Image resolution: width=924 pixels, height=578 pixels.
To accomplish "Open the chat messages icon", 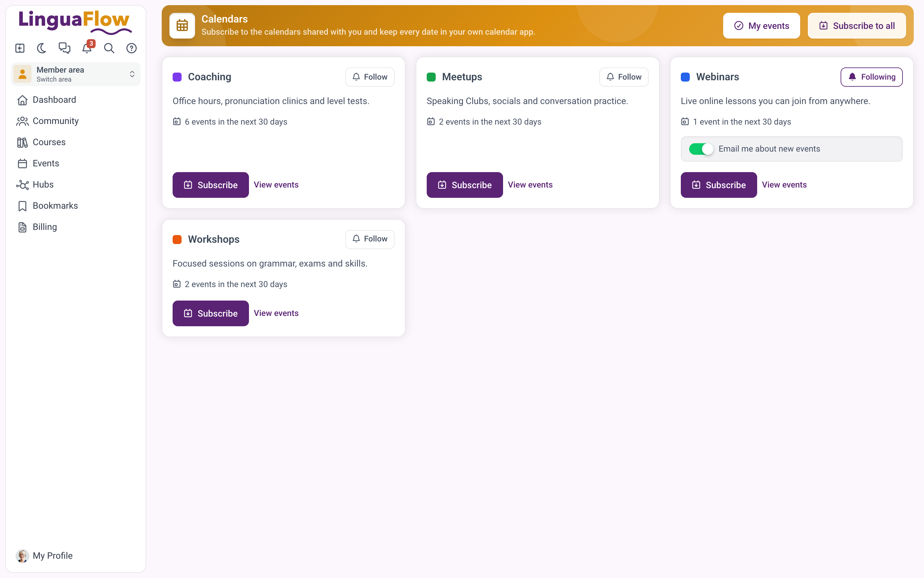I will tap(64, 48).
